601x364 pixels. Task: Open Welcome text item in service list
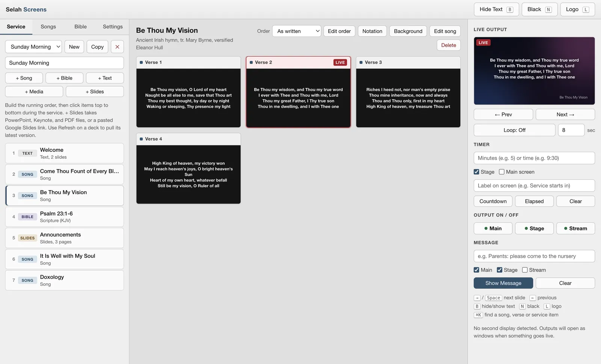[65, 153]
